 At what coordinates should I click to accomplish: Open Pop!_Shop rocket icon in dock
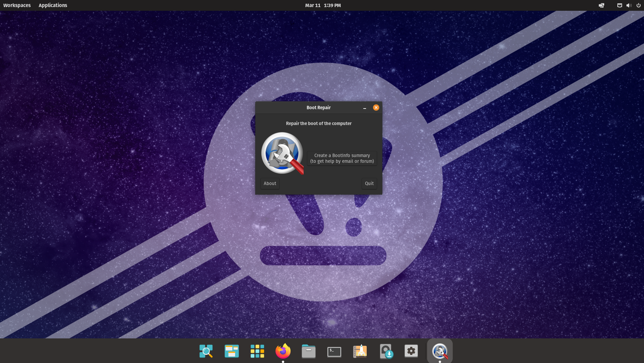pyautogui.click(x=360, y=351)
